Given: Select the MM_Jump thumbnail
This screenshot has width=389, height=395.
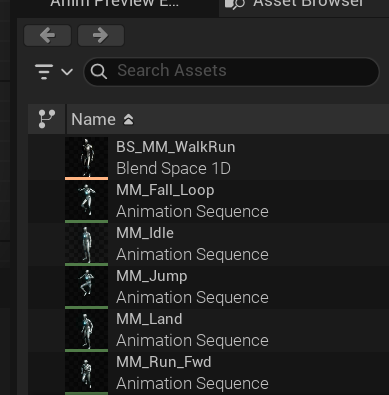Looking at the screenshot, I should pyautogui.click(x=86, y=287).
